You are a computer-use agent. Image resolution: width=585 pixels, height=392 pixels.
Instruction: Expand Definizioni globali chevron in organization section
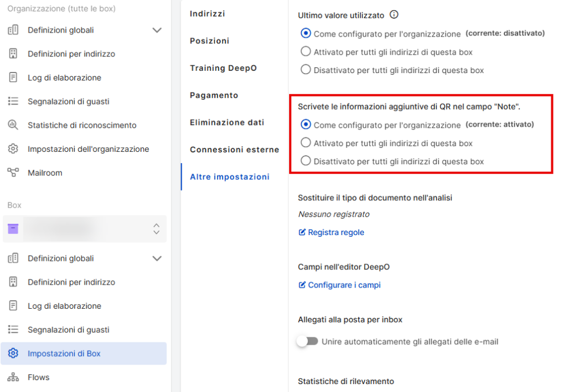pyautogui.click(x=157, y=30)
